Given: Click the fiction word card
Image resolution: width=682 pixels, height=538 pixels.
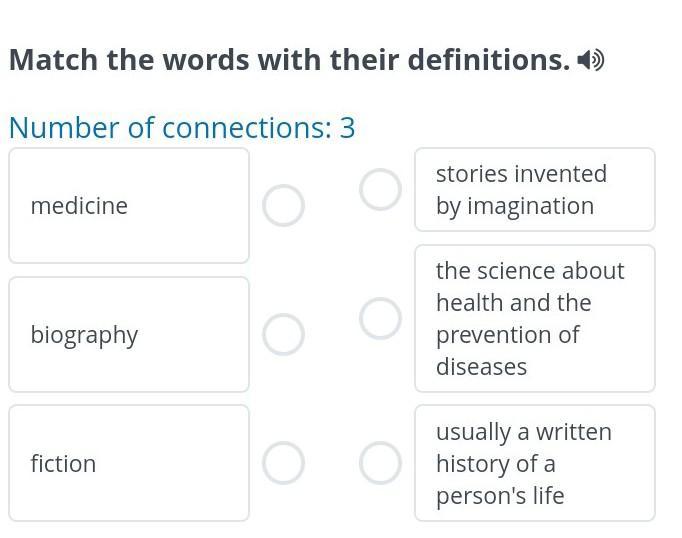Looking at the screenshot, I should (129, 464).
